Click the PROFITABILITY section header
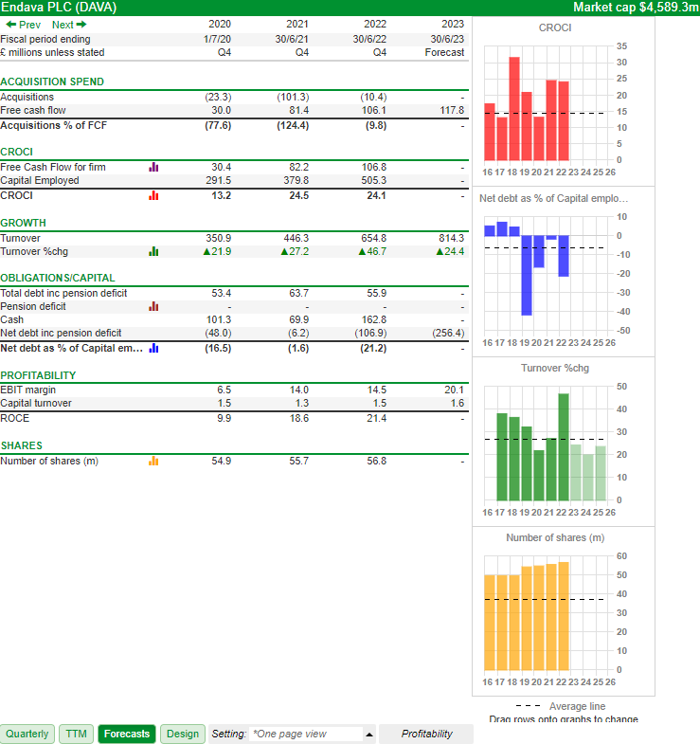Viewport: 700px width, 744px height. [38, 376]
